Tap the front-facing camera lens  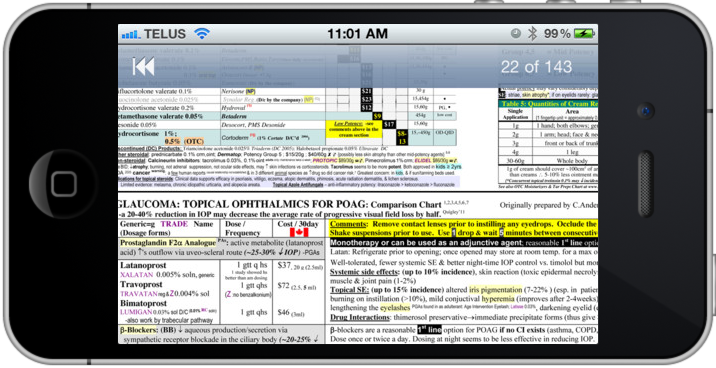646,111
